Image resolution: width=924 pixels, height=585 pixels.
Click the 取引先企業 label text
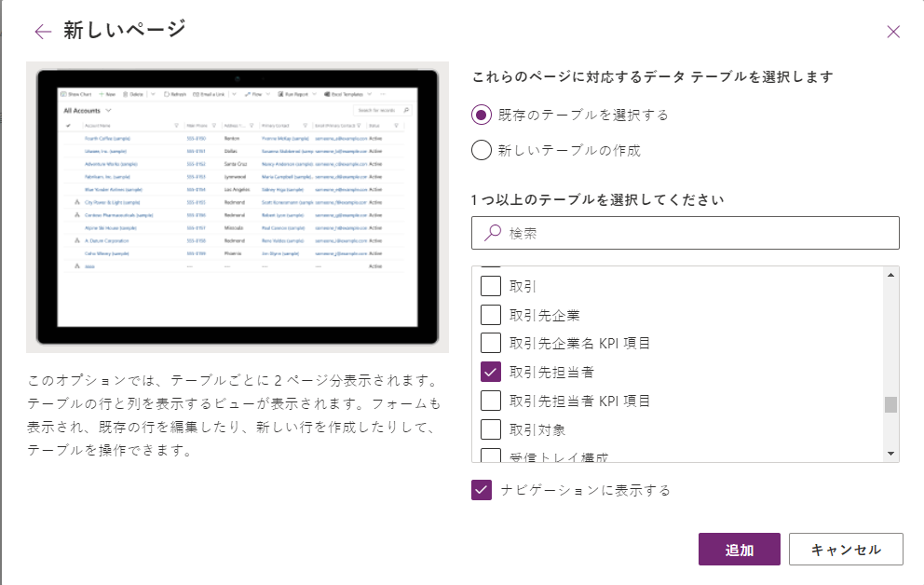pos(545,315)
